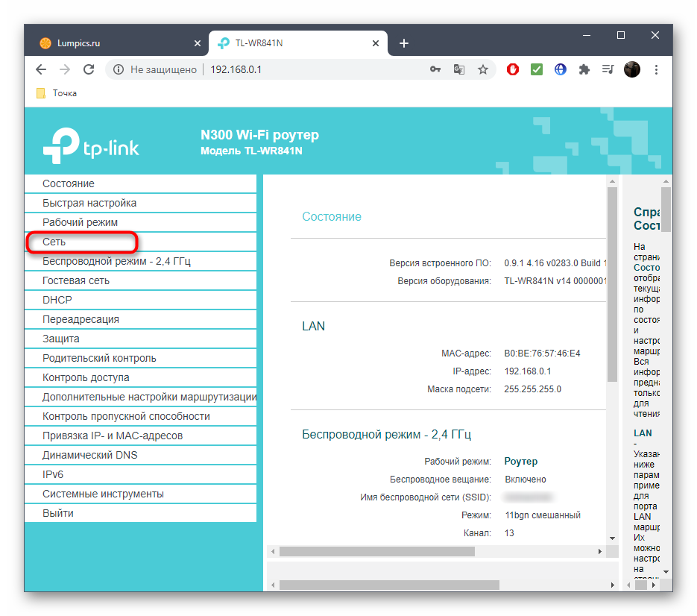Image resolution: width=697 pixels, height=616 pixels.
Task: Open the Защита section
Action: 140,339
